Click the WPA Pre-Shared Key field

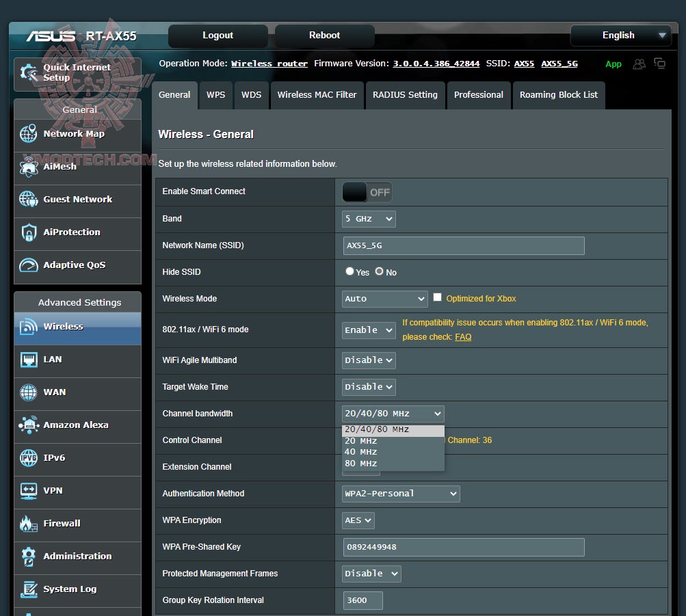[464, 548]
